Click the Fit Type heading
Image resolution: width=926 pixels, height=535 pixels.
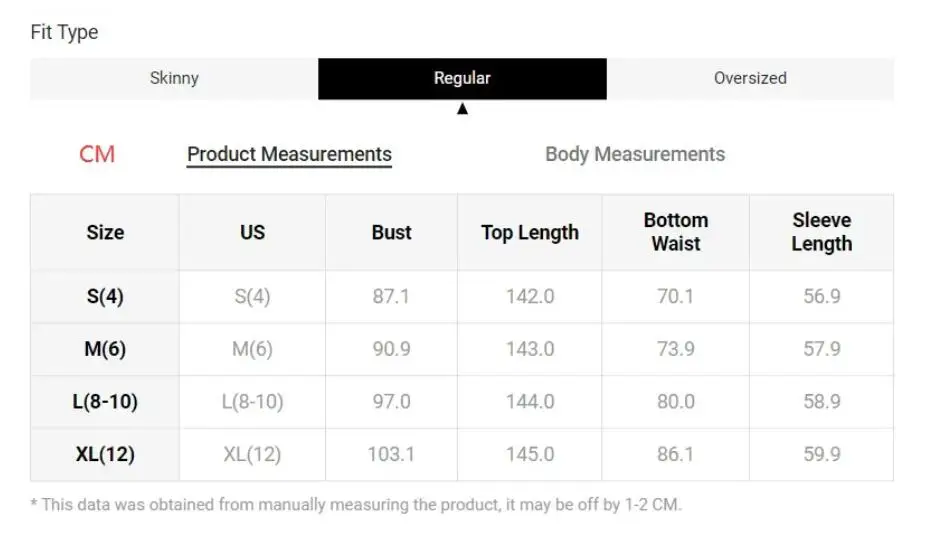(64, 32)
